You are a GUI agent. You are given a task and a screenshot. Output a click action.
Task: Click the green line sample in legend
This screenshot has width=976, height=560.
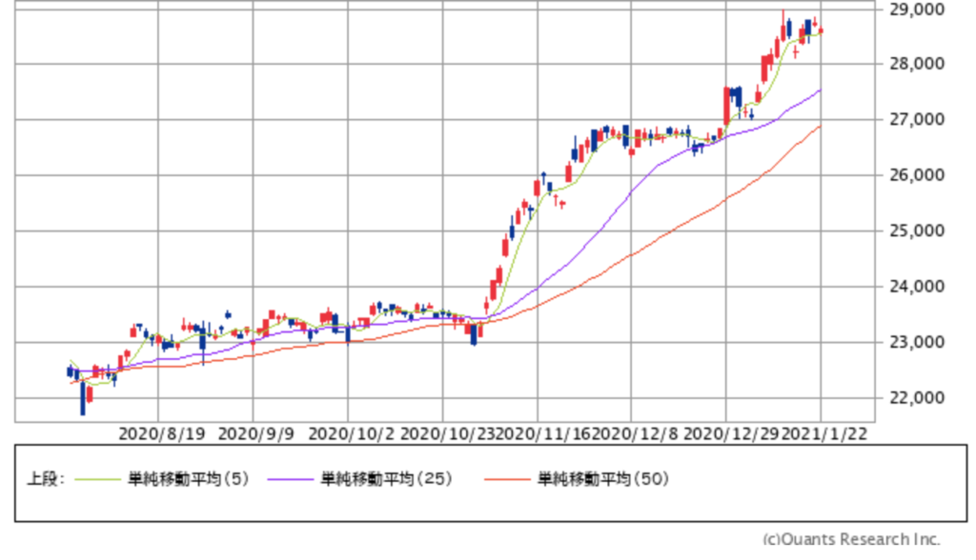click(x=97, y=479)
